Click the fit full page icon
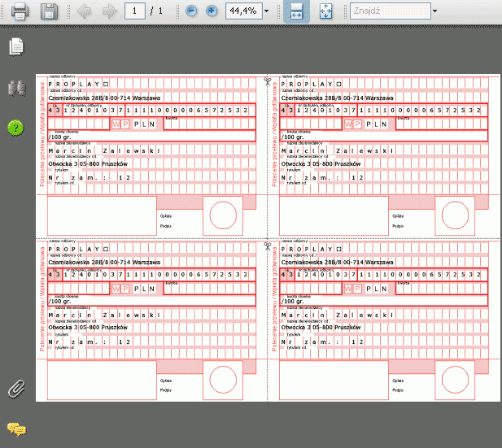This screenshot has width=502, height=448. pos(326,11)
